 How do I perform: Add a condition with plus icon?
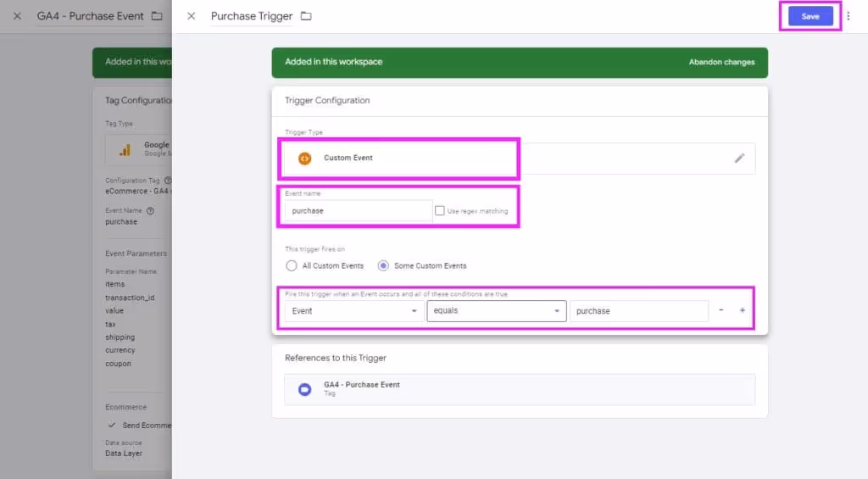pyautogui.click(x=743, y=310)
